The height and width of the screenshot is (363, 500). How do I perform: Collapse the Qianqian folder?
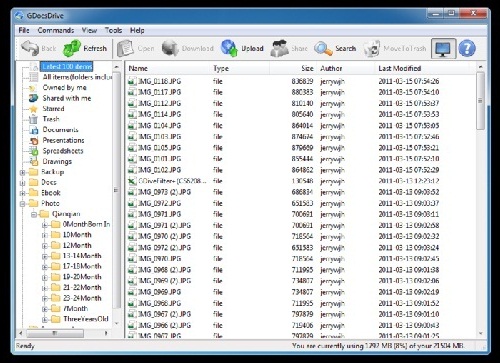coord(33,214)
